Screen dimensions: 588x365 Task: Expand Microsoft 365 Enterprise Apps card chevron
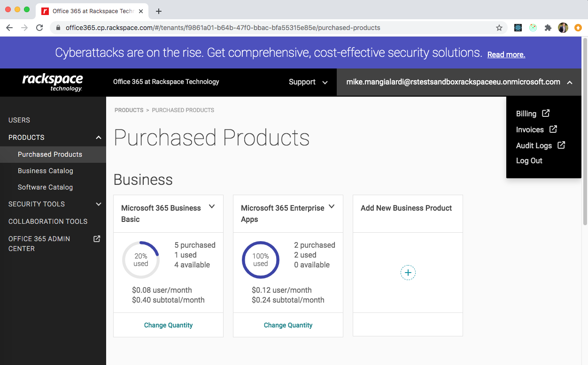(x=332, y=207)
